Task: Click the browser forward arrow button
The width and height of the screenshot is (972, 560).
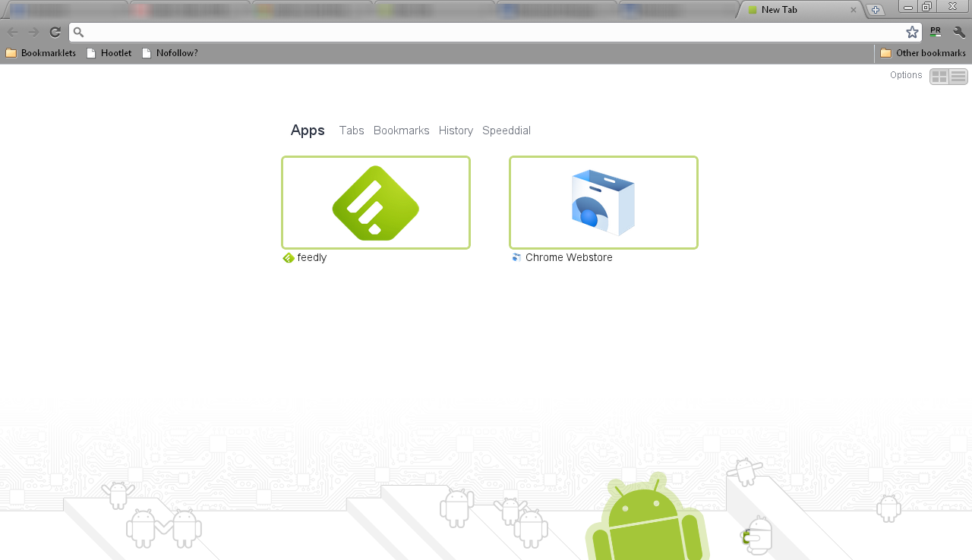Action: click(33, 32)
